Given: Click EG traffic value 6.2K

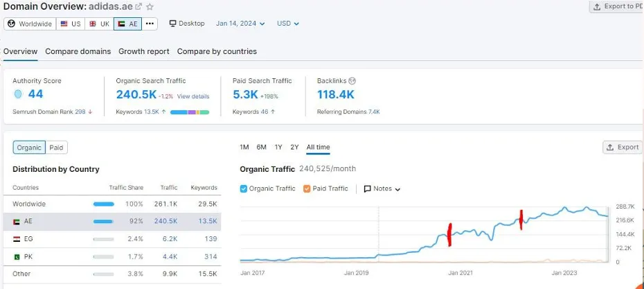Looking at the screenshot, I should tap(170, 238).
